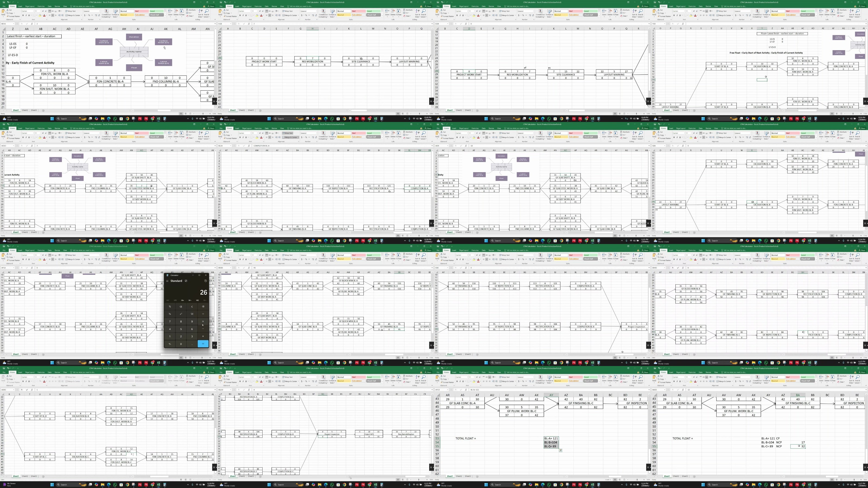Open Sort & Filter menu in BA55 Excel window
The width and height of the screenshot is (868, 488).
(852, 380)
